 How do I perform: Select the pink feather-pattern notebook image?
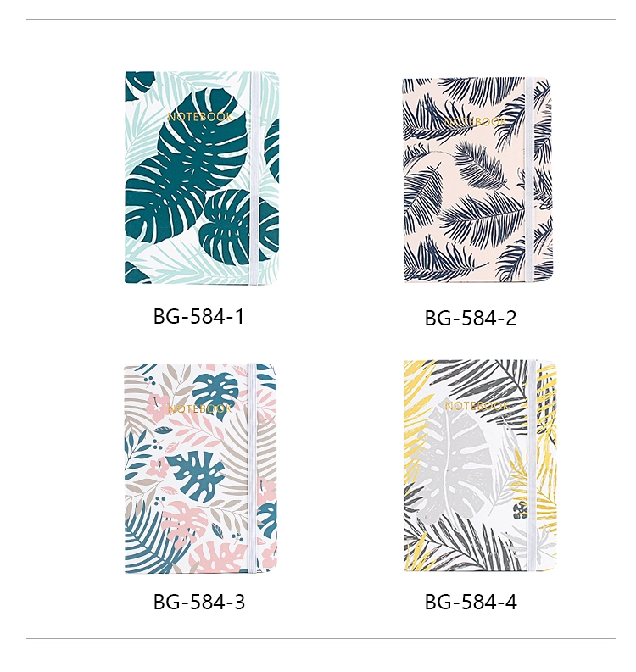click(477, 180)
